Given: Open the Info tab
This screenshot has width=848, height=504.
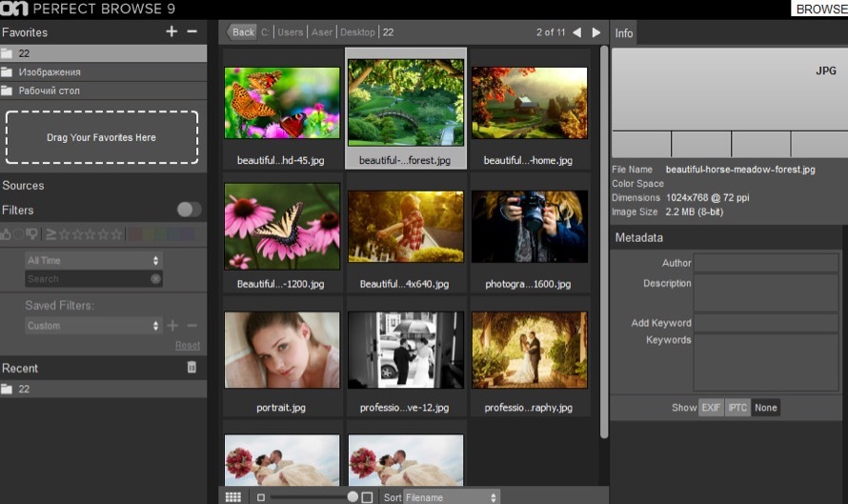Looking at the screenshot, I should pyautogui.click(x=624, y=33).
